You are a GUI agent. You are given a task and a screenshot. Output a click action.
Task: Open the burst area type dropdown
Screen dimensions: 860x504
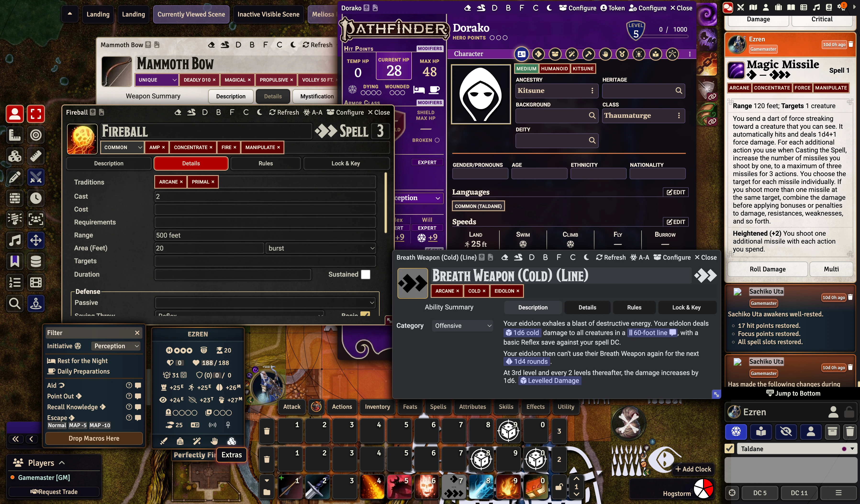(x=320, y=248)
